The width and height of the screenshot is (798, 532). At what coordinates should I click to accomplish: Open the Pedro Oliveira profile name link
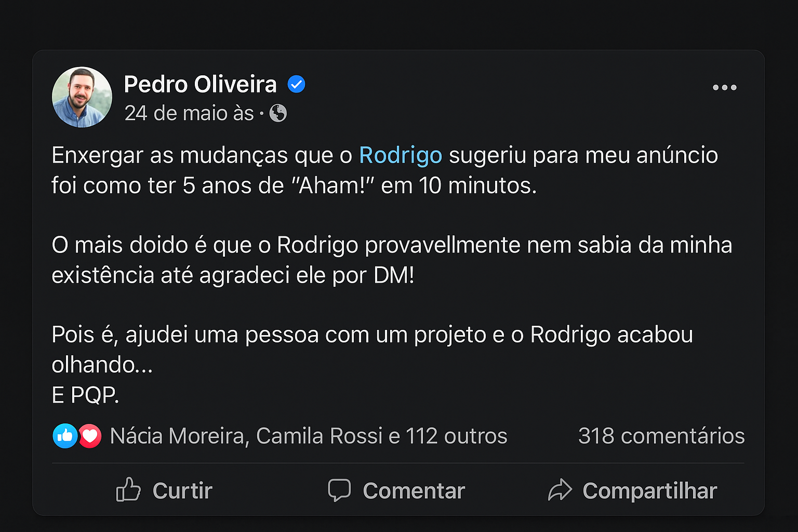[200, 84]
